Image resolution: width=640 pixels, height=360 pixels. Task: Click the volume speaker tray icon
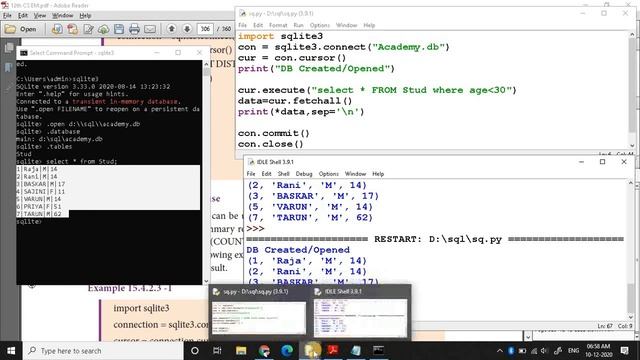coord(544,351)
